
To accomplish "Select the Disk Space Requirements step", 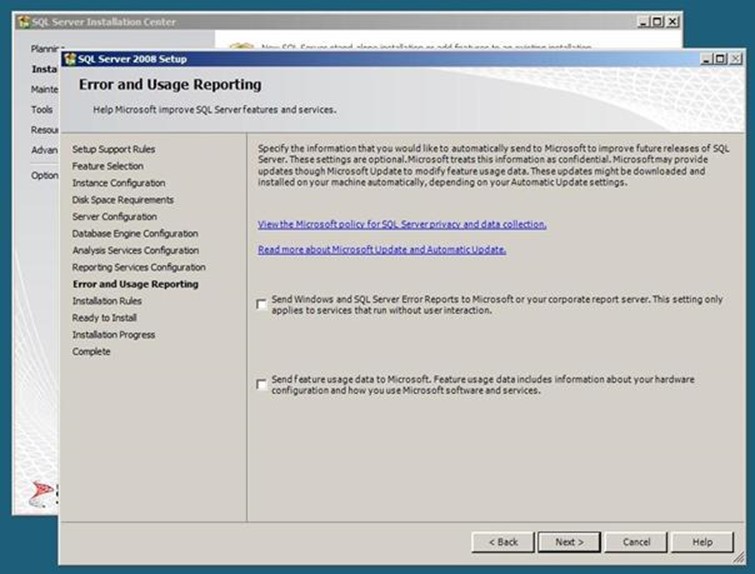I will click(x=123, y=200).
